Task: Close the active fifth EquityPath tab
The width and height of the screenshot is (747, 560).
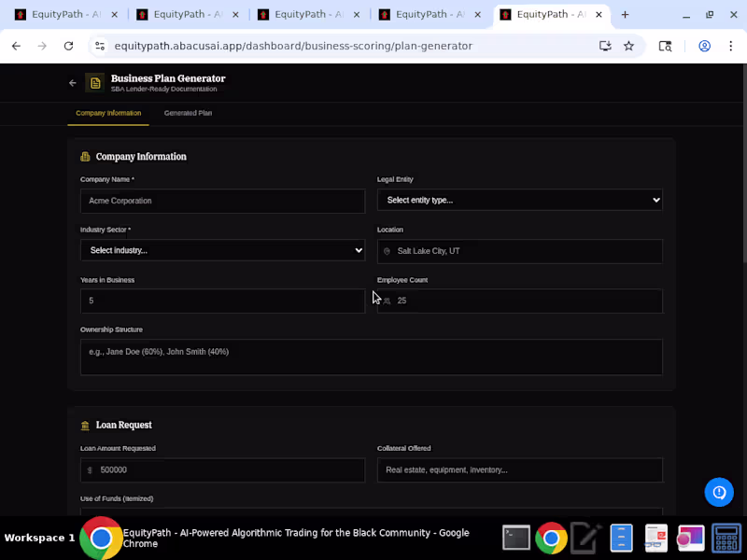Action: [x=599, y=15]
